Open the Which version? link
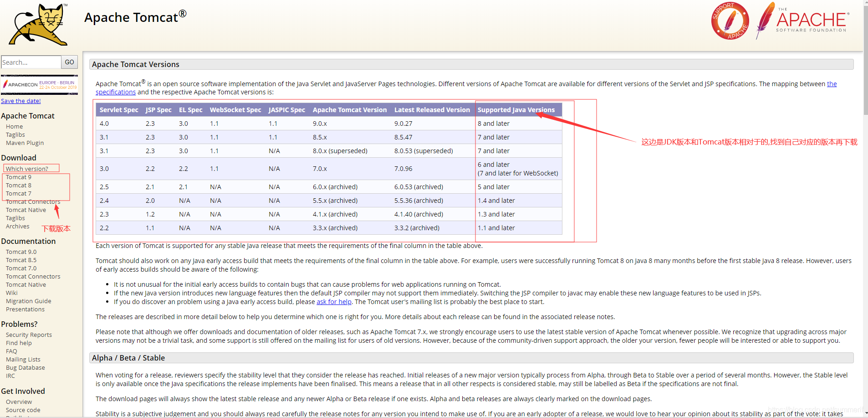868x418 pixels. pyautogui.click(x=27, y=169)
